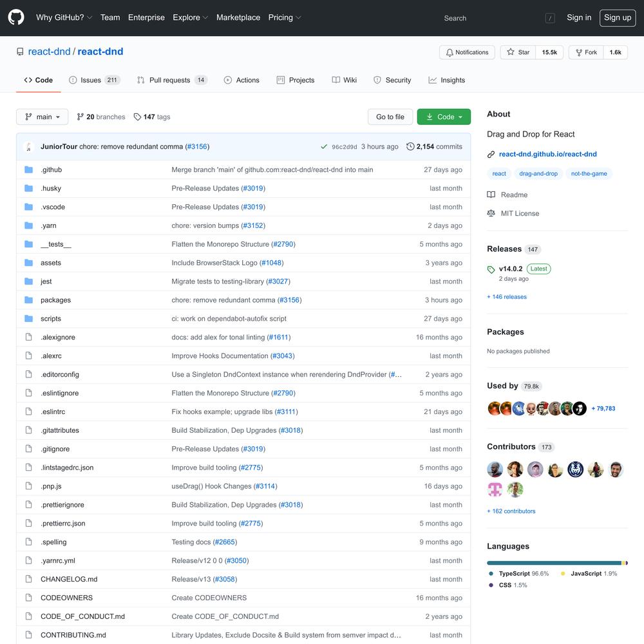Click the languages percentage bar
Screen dimensions: 644x644
point(557,563)
